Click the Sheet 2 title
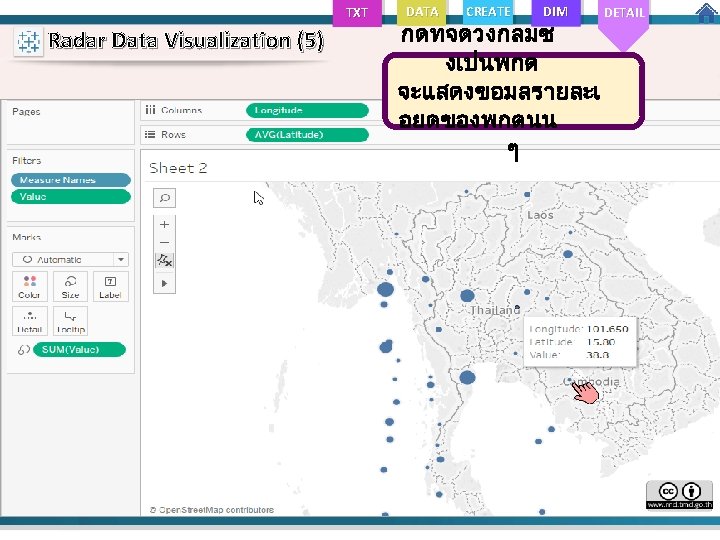 [178, 168]
